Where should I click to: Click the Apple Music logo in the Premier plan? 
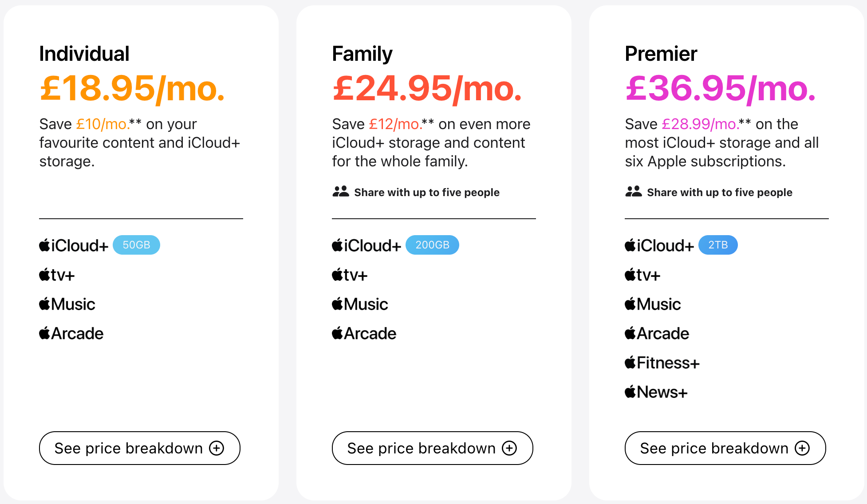click(653, 304)
